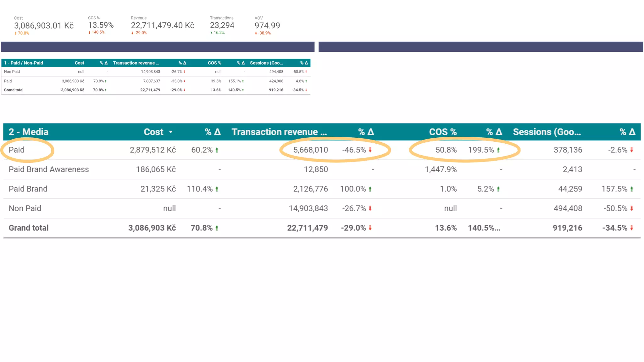Screen dimensions: 644x362
Task: Select the Paid Brand Awareness row label
Action: coord(49,169)
